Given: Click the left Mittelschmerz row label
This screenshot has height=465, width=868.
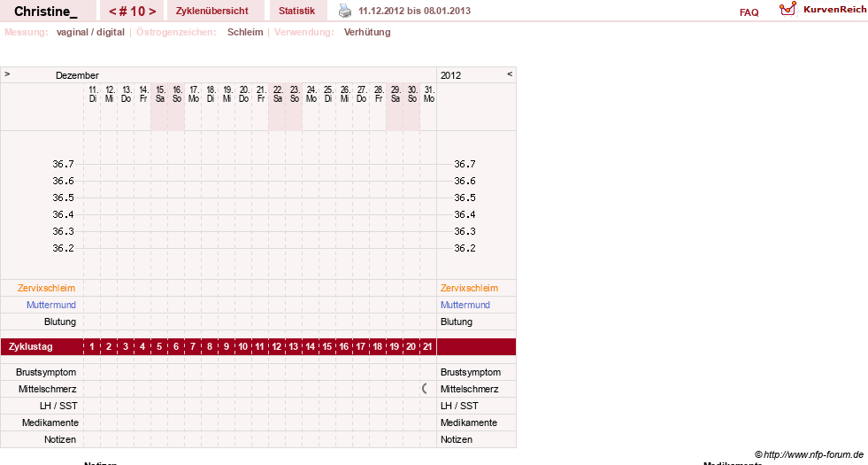Looking at the screenshot, I should [x=47, y=389].
